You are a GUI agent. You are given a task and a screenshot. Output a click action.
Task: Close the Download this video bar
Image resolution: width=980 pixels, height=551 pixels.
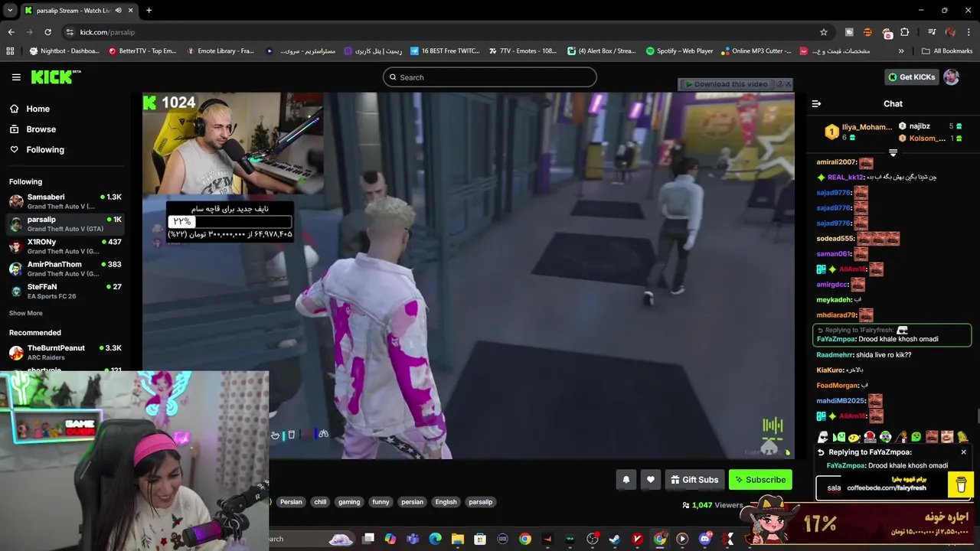[x=789, y=84]
